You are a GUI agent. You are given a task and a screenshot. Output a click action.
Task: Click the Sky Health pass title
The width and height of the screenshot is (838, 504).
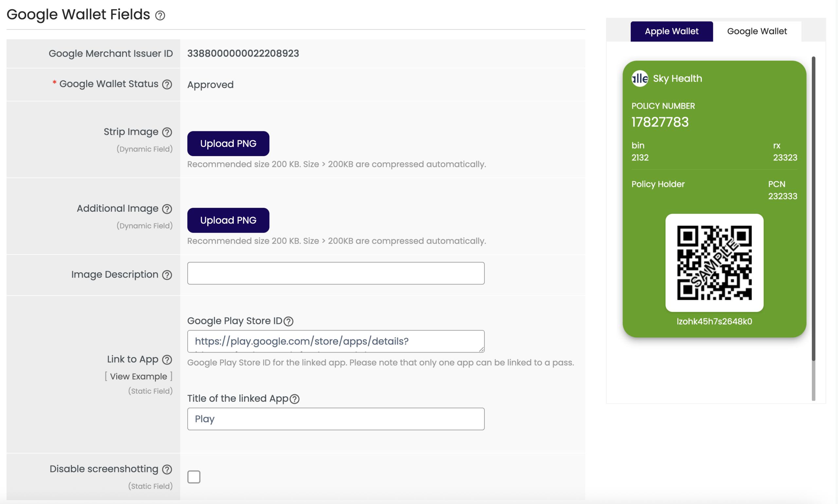point(677,79)
